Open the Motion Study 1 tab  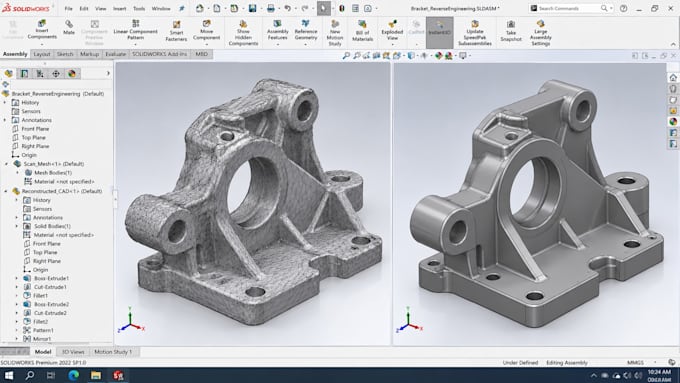(x=113, y=352)
